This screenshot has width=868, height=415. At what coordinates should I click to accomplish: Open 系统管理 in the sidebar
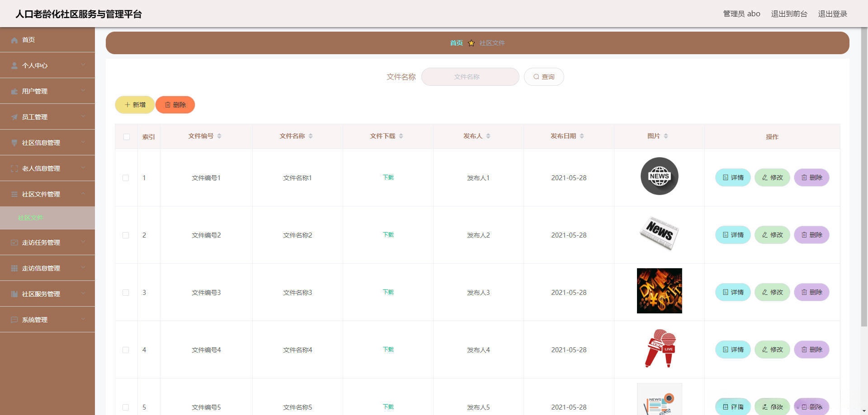47,320
